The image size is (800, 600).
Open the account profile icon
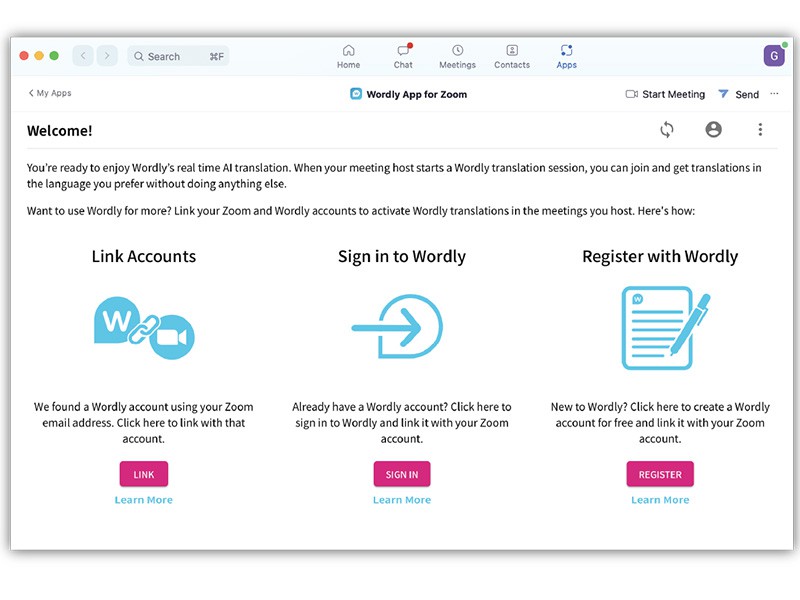tap(713, 130)
